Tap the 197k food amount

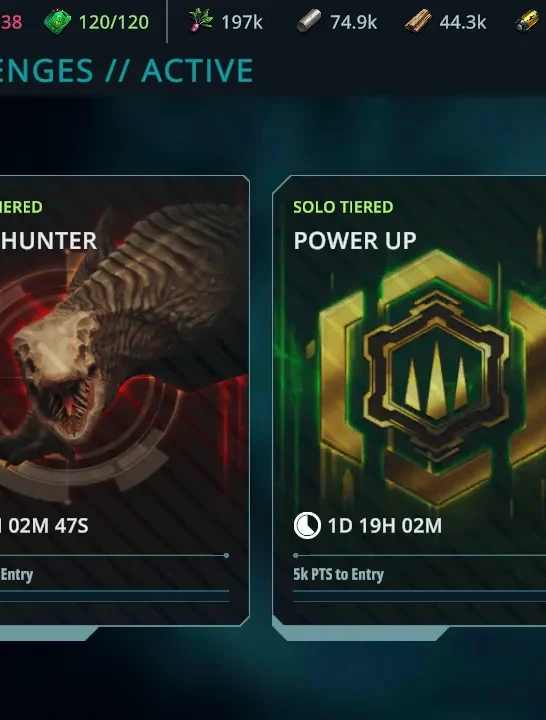242,22
